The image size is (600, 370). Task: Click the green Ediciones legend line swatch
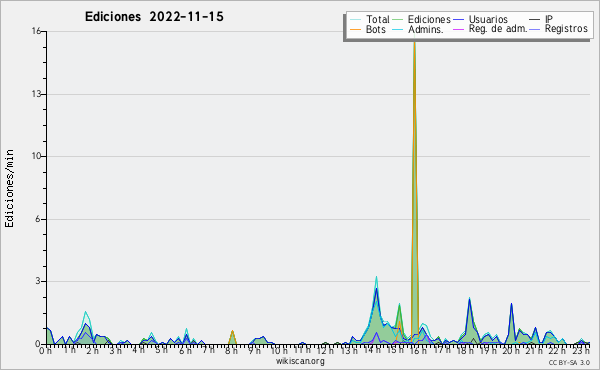[x=398, y=20]
